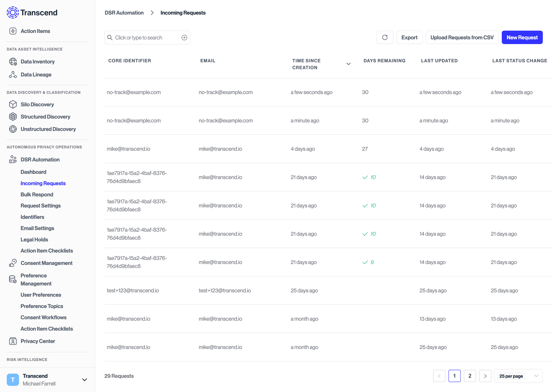This screenshot has width=552, height=392.
Task: Go to page 2 of results
Action: [470, 376]
